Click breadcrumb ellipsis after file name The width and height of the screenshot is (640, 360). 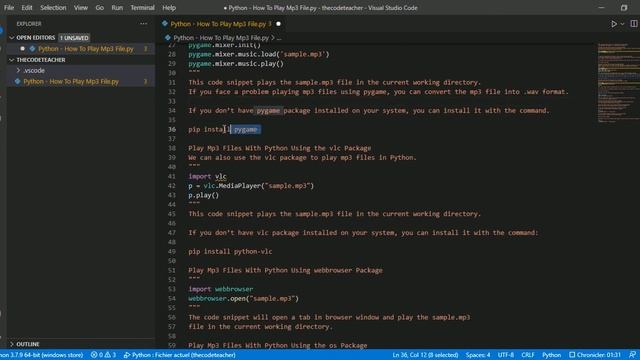[279, 38]
